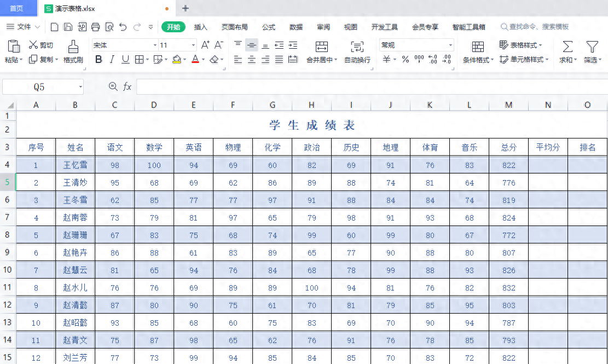The width and height of the screenshot is (608, 364).
Task: Click the Print icon
Action: [95, 27]
